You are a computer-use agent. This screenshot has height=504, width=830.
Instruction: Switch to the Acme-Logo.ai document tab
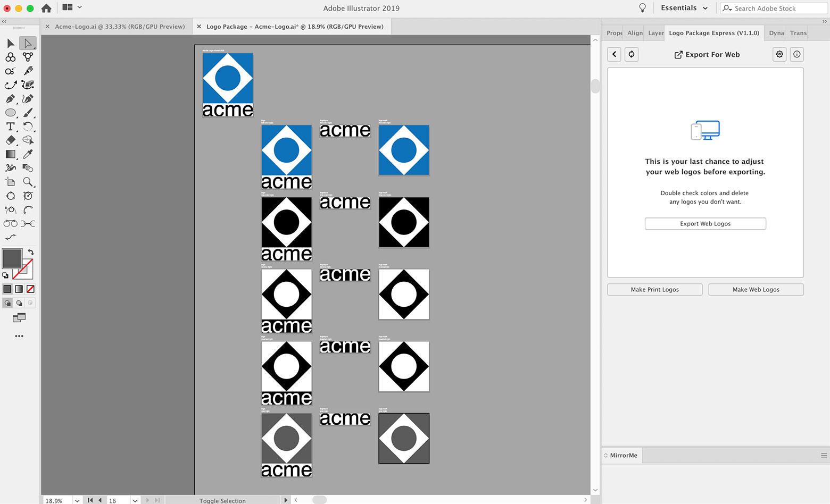(x=120, y=27)
